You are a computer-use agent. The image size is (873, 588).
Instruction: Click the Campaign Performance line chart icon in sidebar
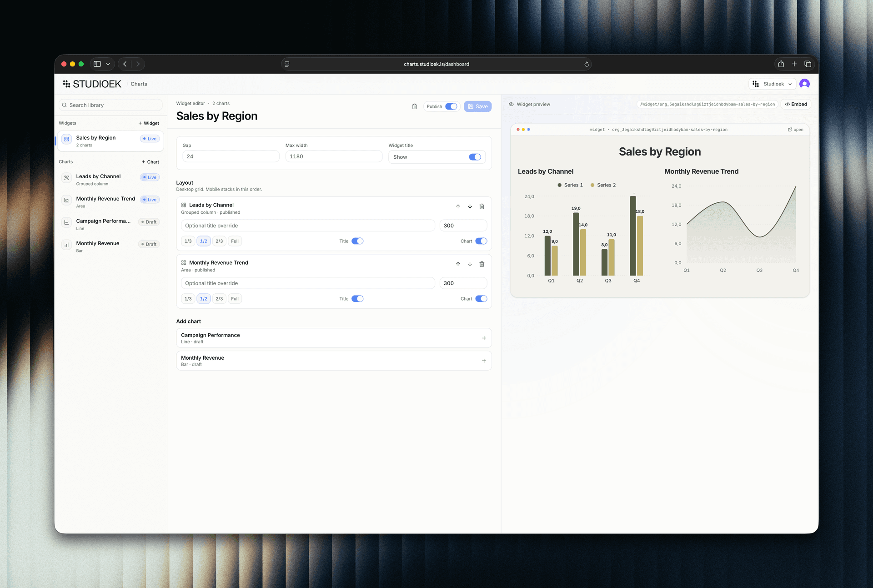tap(66, 222)
